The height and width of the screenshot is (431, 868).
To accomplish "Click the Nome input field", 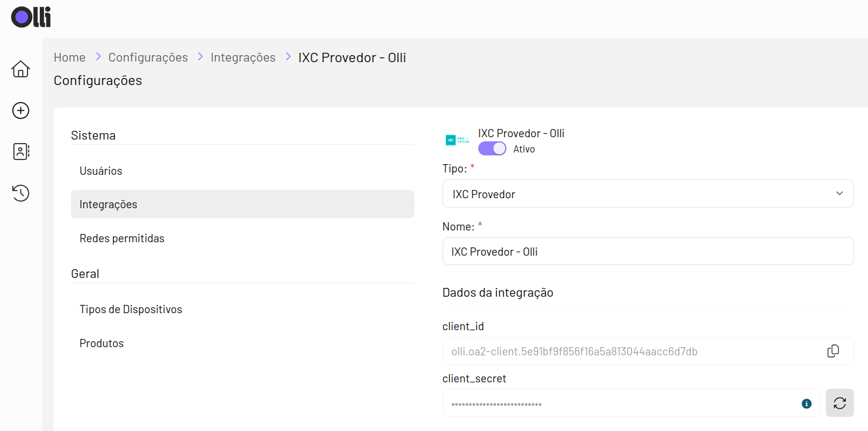I will [x=648, y=251].
